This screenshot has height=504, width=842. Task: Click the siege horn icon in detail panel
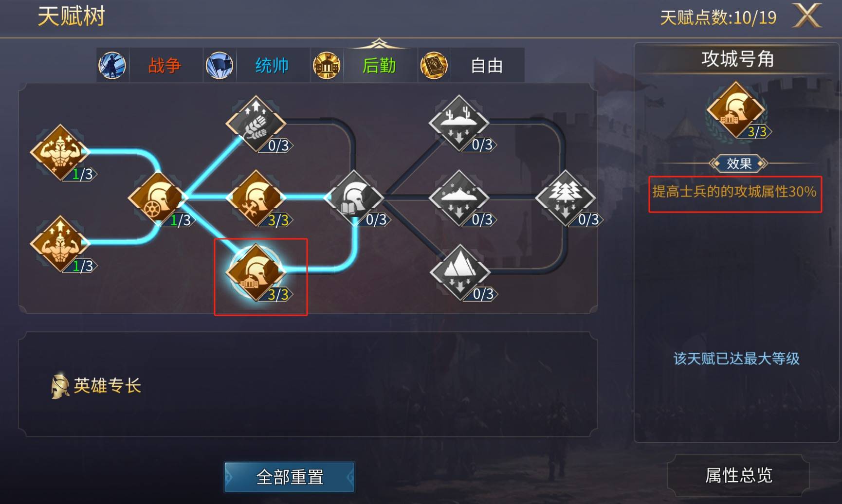(x=736, y=111)
